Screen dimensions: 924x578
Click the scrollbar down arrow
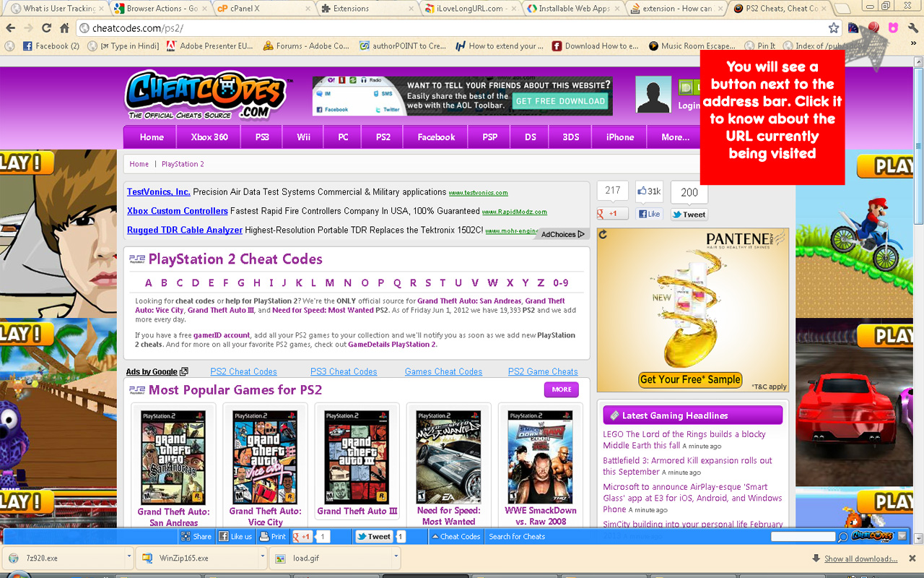click(x=918, y=538)
